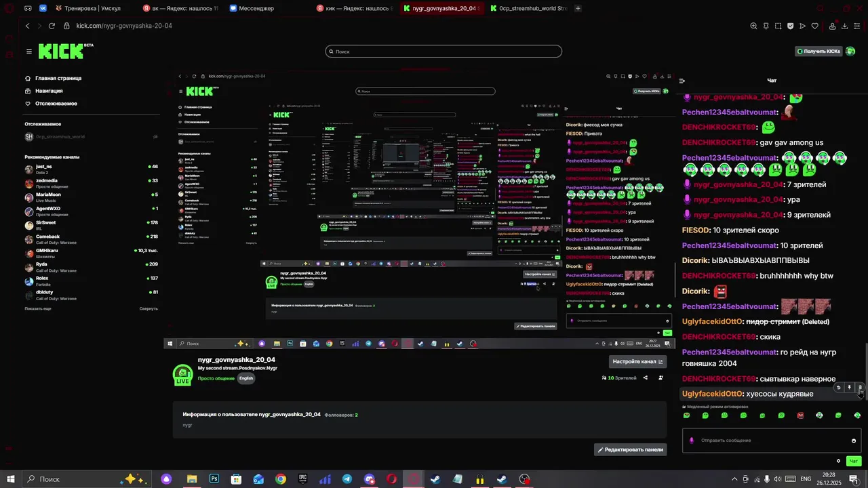Click Свернуть under recommended channels

[x=149, y=308]
